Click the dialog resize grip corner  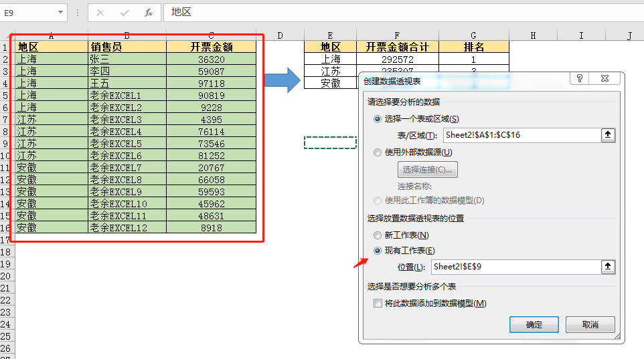pyautogui.click(x=617, y=336)
